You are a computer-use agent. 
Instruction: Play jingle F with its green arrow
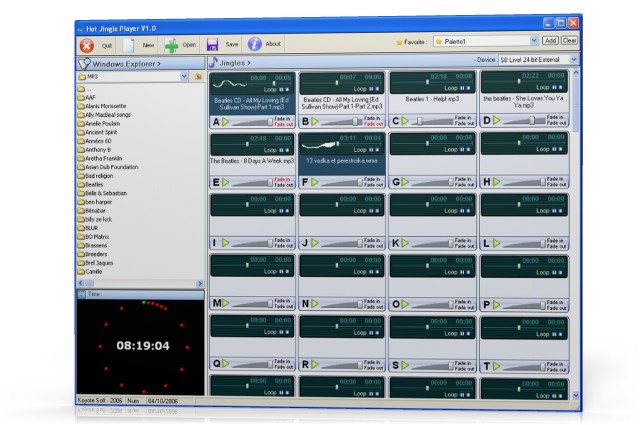click(x=315, y=182)
